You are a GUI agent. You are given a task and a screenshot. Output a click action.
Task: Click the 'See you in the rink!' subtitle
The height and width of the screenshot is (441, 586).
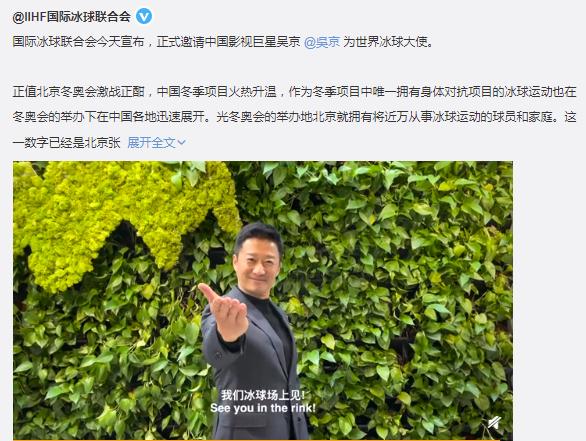(x=263, y=408)
